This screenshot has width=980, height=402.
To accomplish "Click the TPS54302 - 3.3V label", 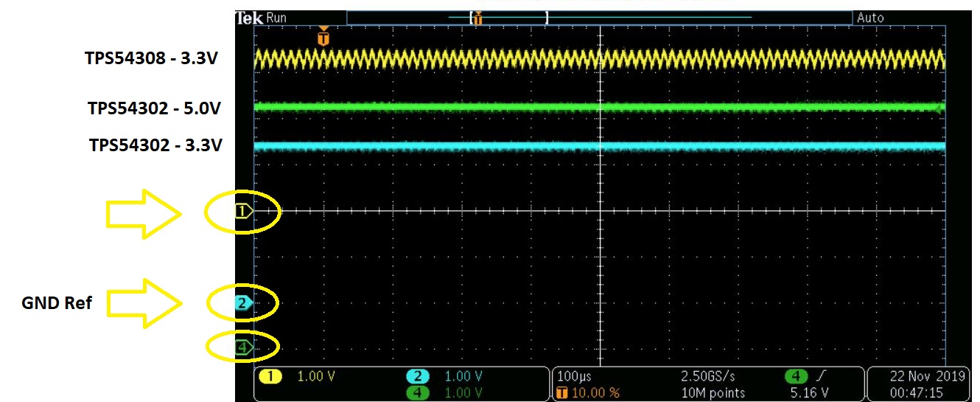I will [x=155, y=145].
